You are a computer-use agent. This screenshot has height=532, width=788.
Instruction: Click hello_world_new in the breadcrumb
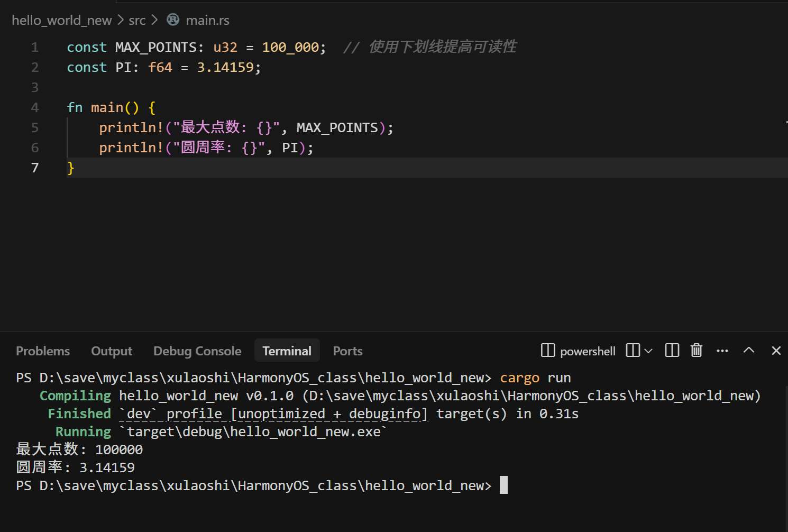(x=62, y=21)
